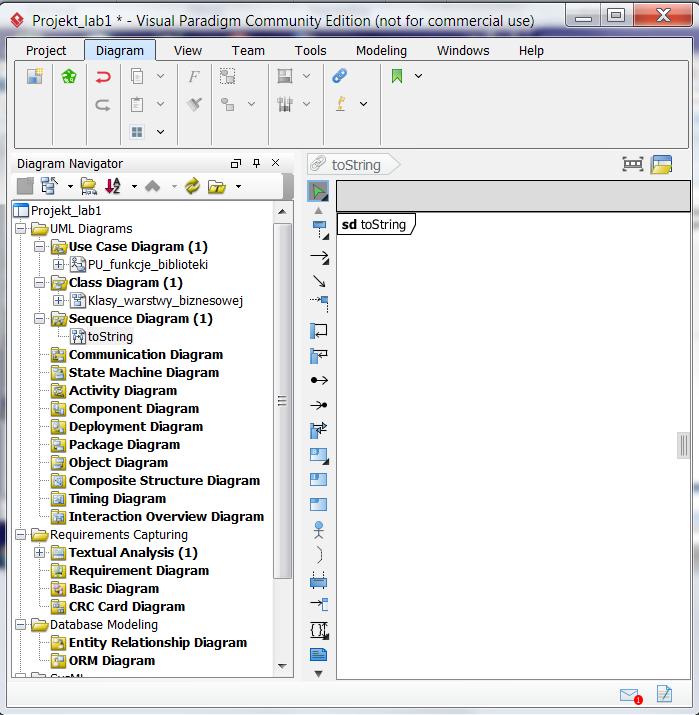Click the Redo gray arrow icon
699x715 pixels.
coord(103,105)
